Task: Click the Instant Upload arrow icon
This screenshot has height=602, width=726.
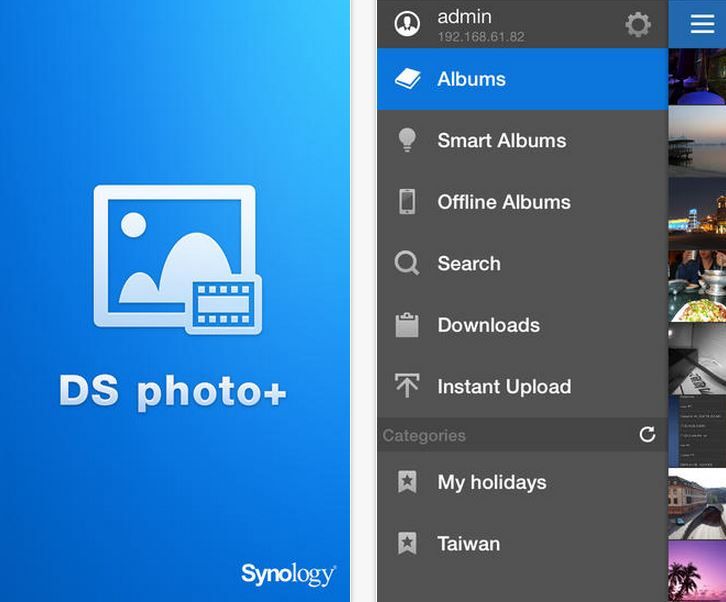Action: pos(407,386)
